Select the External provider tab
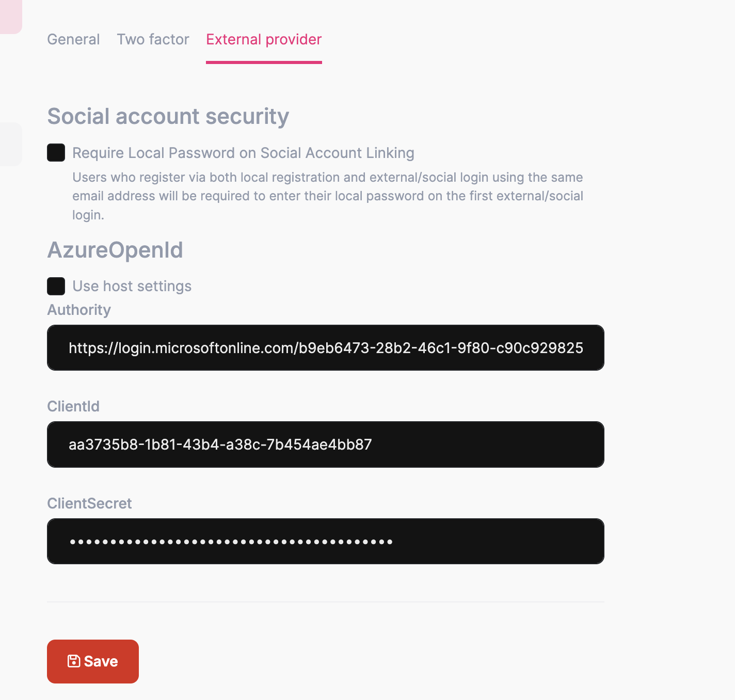Viewport: 735px width, 700px height. coord(264,40)
